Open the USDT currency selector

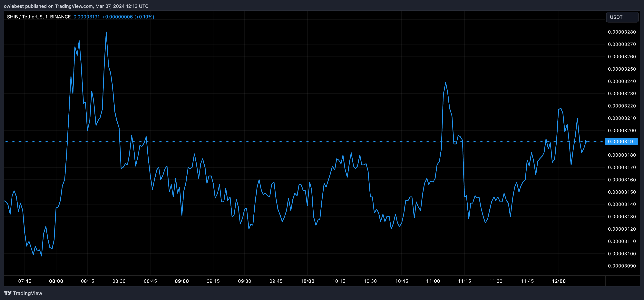click(x=622, y=17)
